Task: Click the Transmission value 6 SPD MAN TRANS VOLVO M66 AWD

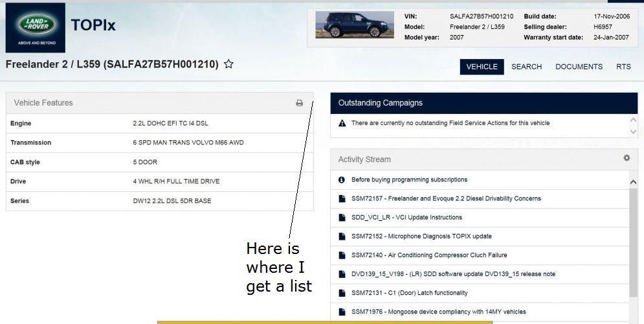Action: pos(188,143)
